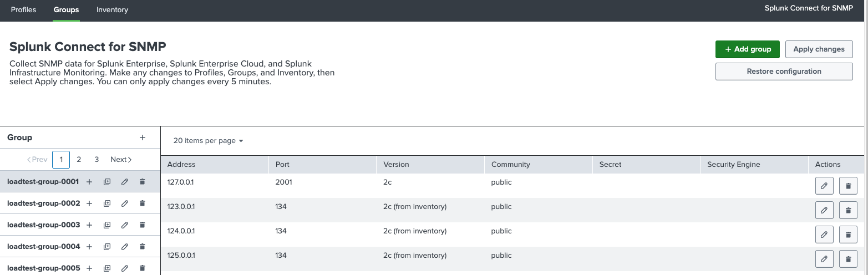Select loadtest-group-0003 in list

[x=44, y=225]
